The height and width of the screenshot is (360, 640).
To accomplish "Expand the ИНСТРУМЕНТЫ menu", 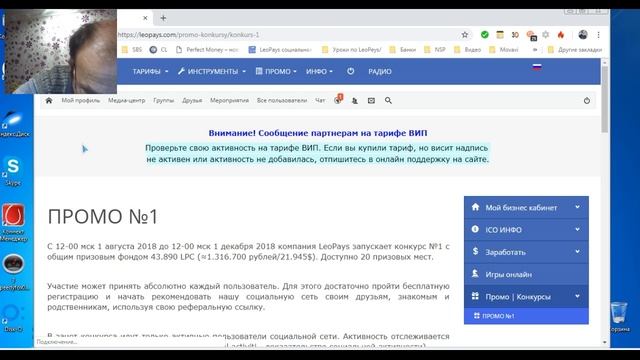I will click(212, 71).
